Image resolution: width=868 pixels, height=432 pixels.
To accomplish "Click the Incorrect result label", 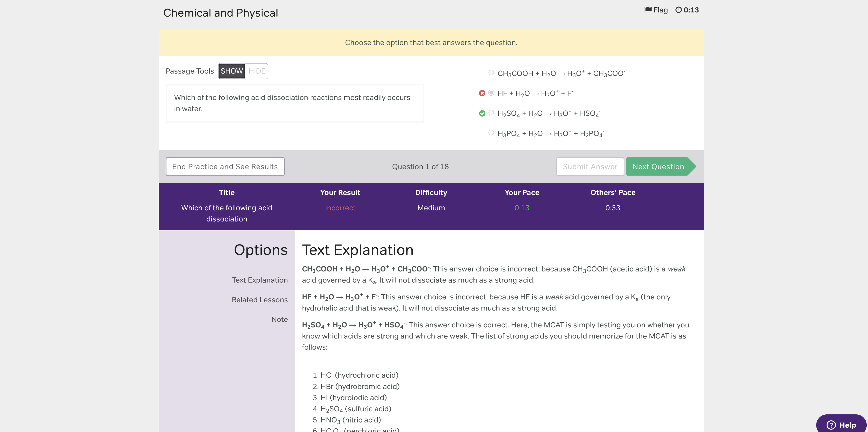I will [x=340, y=208].
